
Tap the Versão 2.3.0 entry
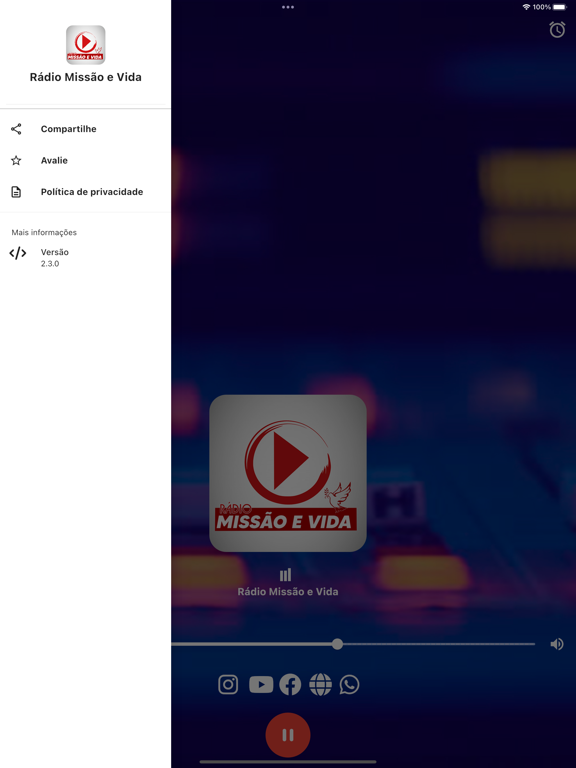(86, 257)
